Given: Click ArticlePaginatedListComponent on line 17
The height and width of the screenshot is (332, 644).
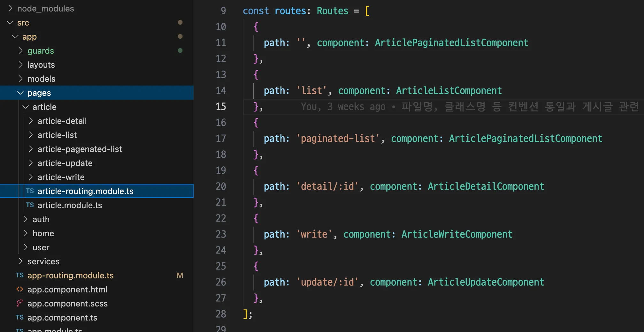Looking at the screenshot, I should (525, 139).
